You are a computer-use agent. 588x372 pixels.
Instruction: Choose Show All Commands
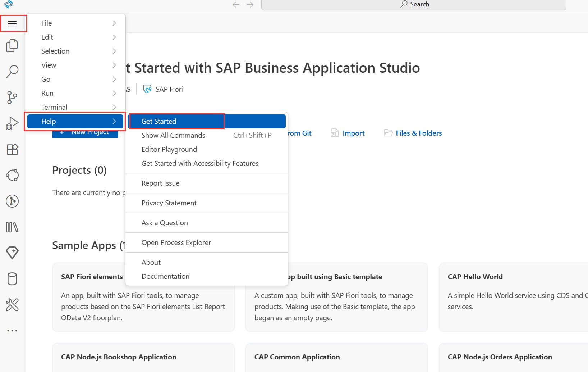coord(207,135)
